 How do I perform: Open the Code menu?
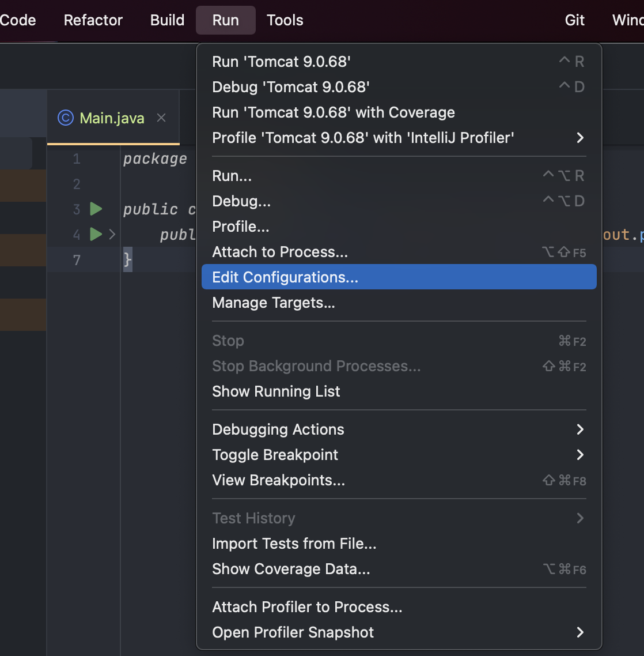17,20
